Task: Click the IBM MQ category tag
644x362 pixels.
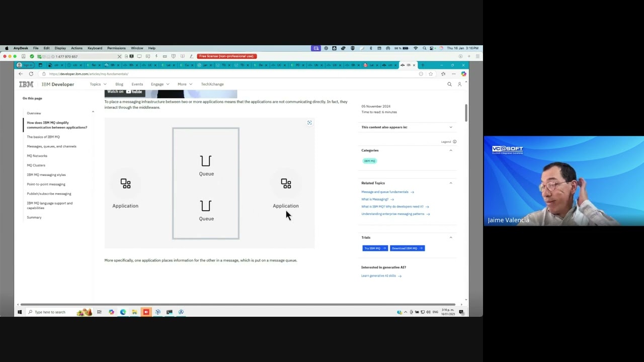Action: pyautogui.click(x=370, y=161)
